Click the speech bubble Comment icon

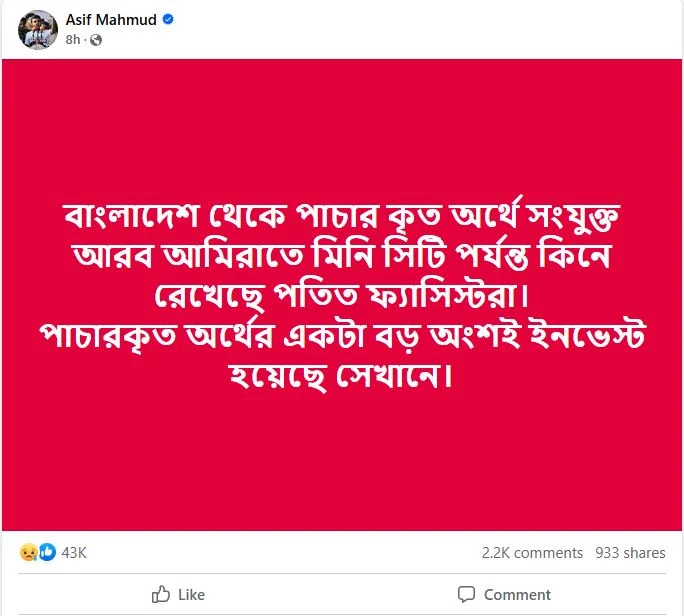coord(466,594)
